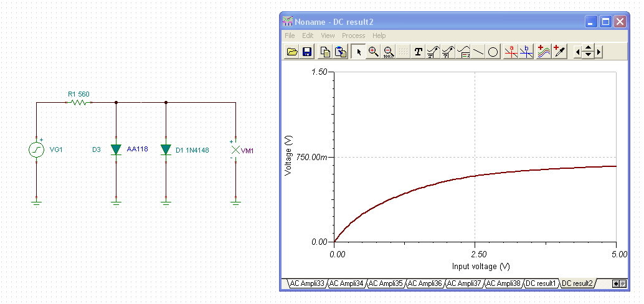
Task: Click the red plus eyedropper icon
Action: click(559, 52)
